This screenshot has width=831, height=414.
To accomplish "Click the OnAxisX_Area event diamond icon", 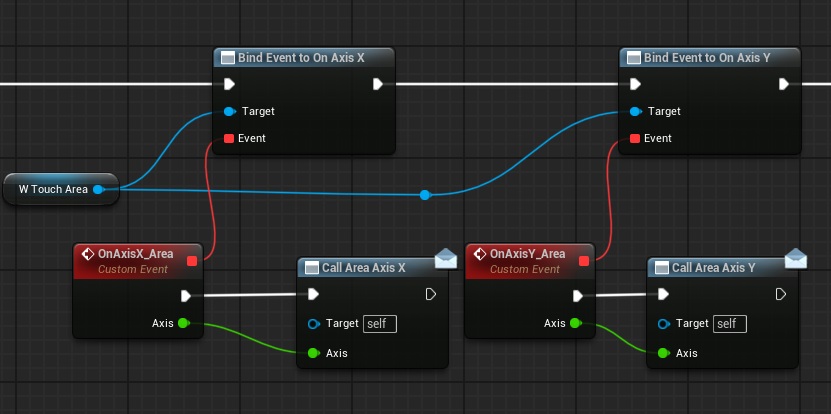I will (88, 254).
